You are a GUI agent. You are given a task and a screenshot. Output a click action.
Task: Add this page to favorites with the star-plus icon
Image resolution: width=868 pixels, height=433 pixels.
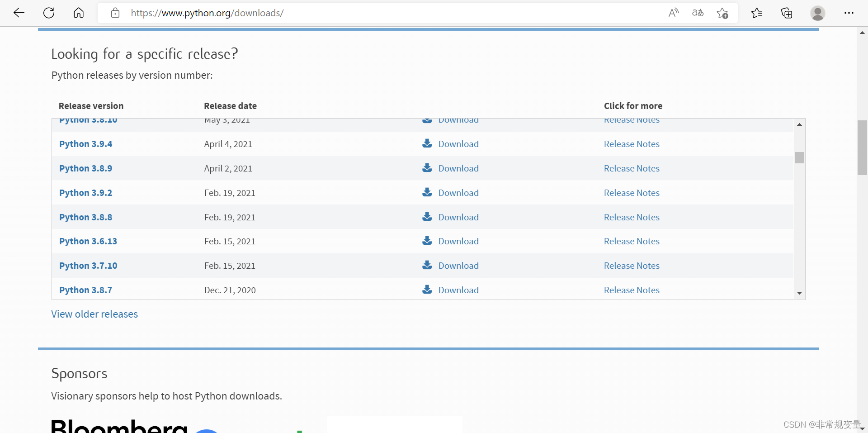coord(722,13)
